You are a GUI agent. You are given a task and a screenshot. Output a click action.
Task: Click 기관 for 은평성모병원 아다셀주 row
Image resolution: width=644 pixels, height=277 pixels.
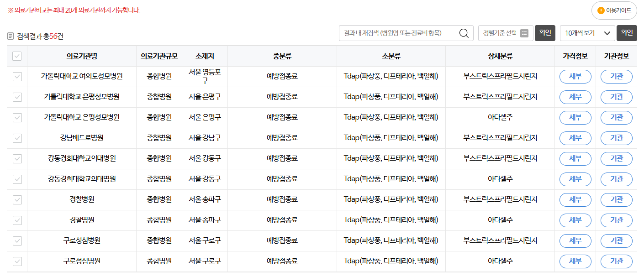(x=616, y=118)
